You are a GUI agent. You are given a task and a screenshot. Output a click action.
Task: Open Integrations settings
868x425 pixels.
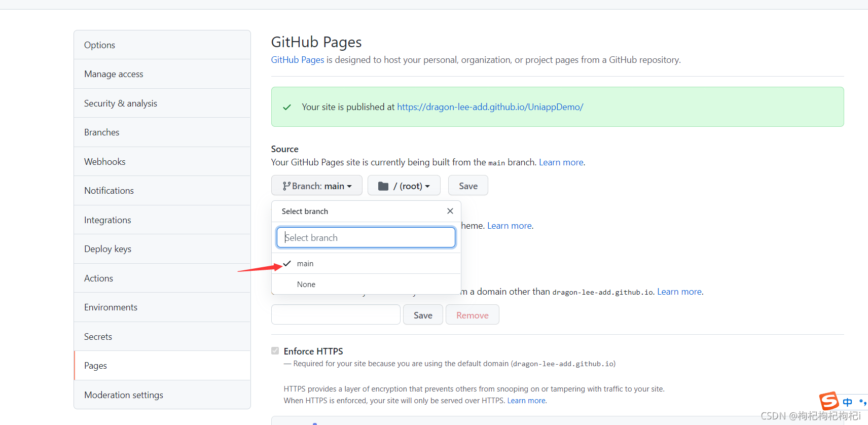tap(162, 220)
